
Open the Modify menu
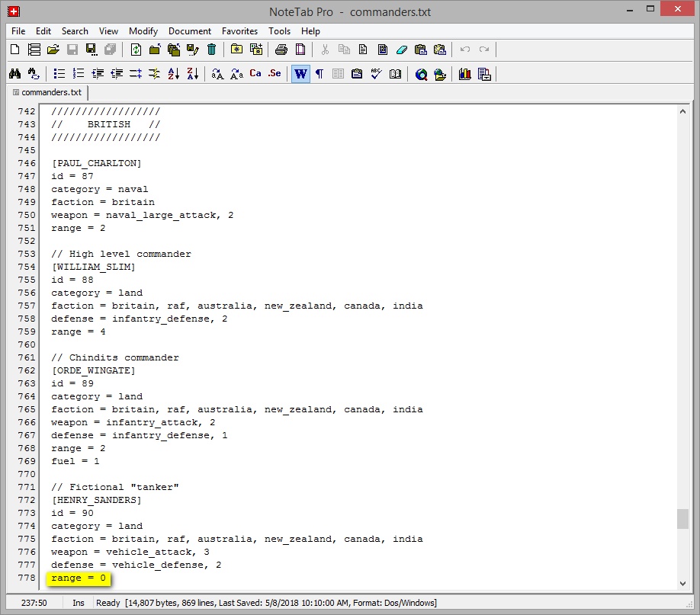[x=143, y=31]
